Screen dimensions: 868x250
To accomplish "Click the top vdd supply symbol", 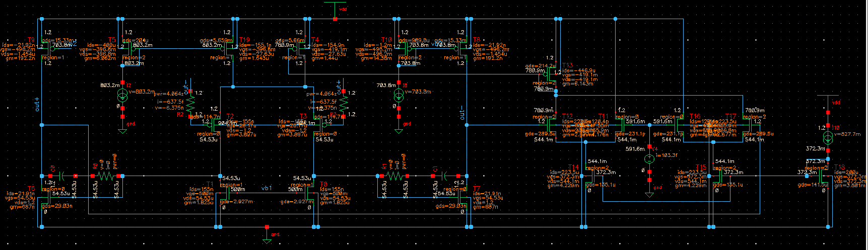I will click(x=335, y=8).
